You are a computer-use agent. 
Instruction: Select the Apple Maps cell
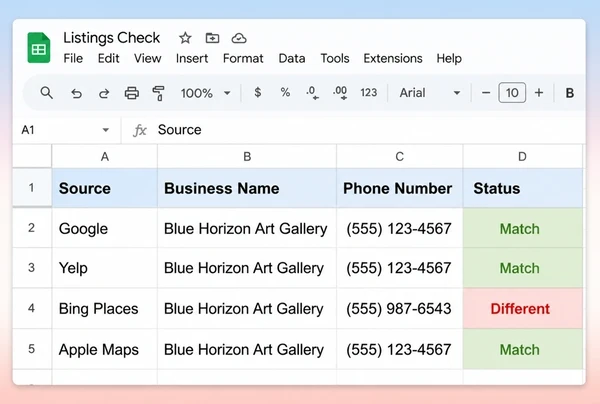click(104, 349)
